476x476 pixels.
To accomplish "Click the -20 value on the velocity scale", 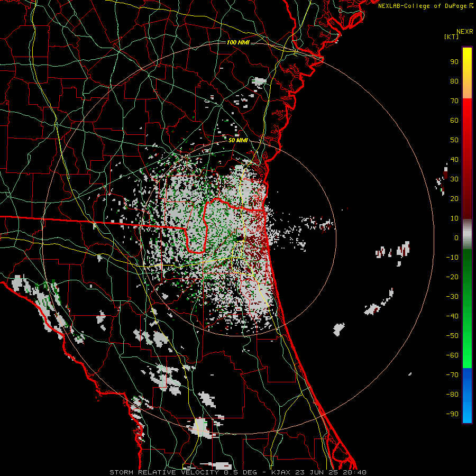I will (x=452, y=277).
